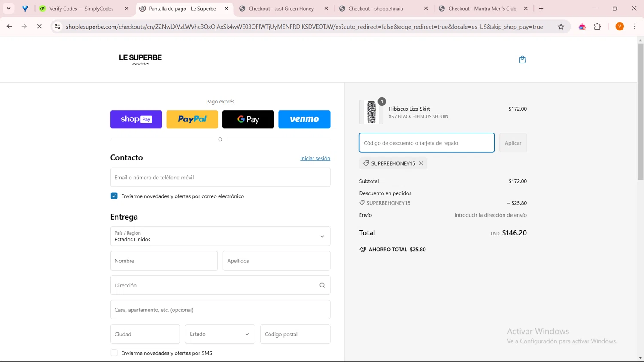Uncheck Enviarme novedades por correo electrónico

pos(114,196)
